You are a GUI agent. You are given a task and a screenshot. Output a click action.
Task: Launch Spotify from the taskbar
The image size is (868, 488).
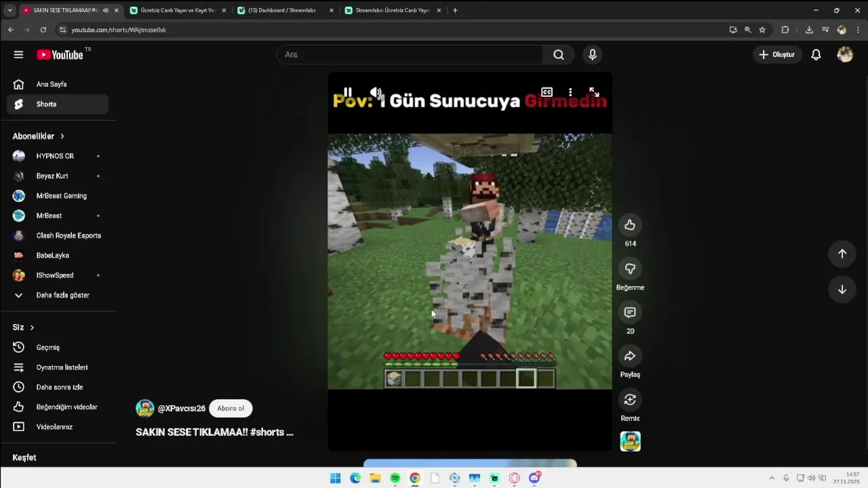395,479
